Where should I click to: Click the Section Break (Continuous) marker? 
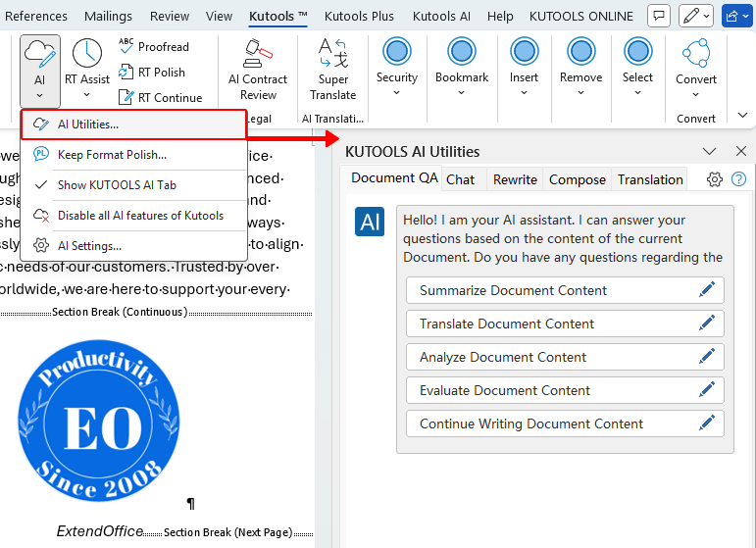click(120, 312)
